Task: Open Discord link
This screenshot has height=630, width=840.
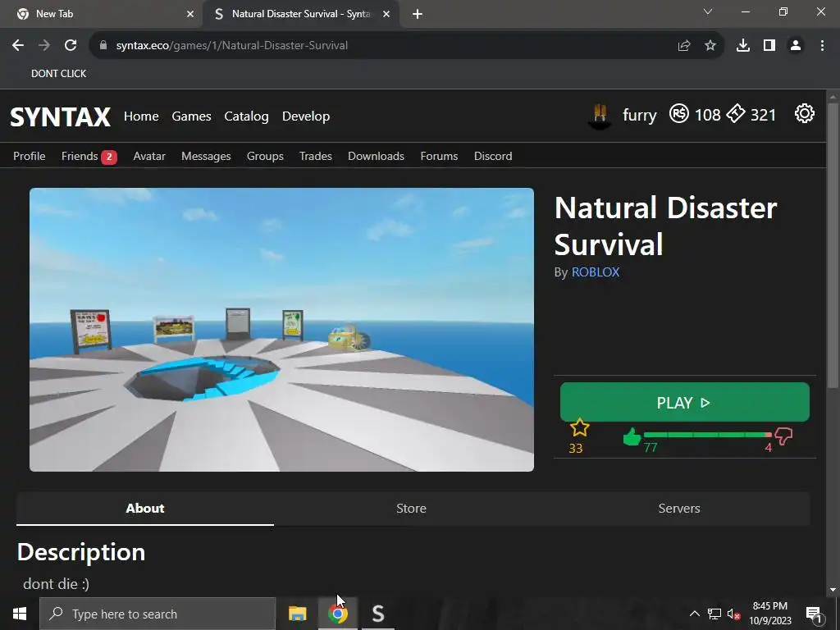Action: [493, 156]
